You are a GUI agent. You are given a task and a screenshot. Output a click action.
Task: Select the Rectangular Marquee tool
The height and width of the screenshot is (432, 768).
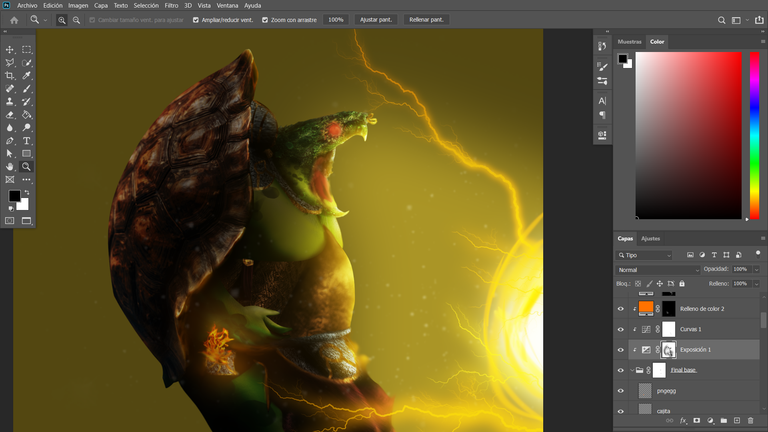26,50
